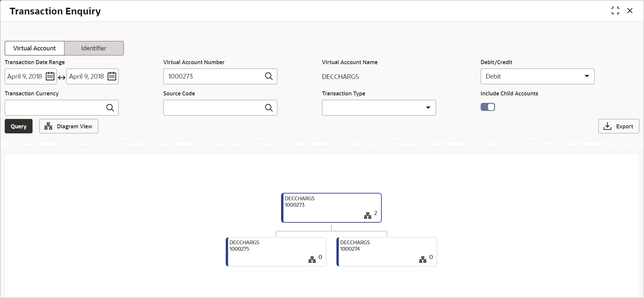644x298 pixels.
Task: Click hierarchy icon on the 1000273 node
Action: tap(368, 216)
